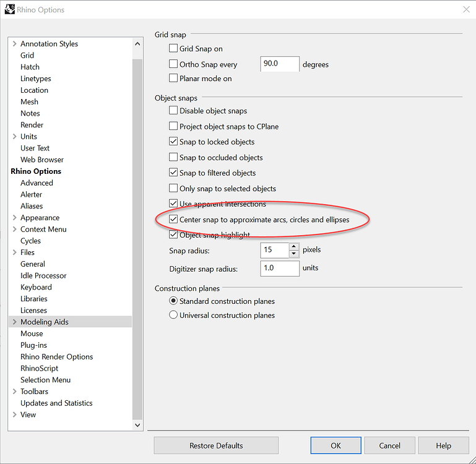Click tree scrollbar up arrow
This screenshot has width=476, height=464.
pos(137,44)
